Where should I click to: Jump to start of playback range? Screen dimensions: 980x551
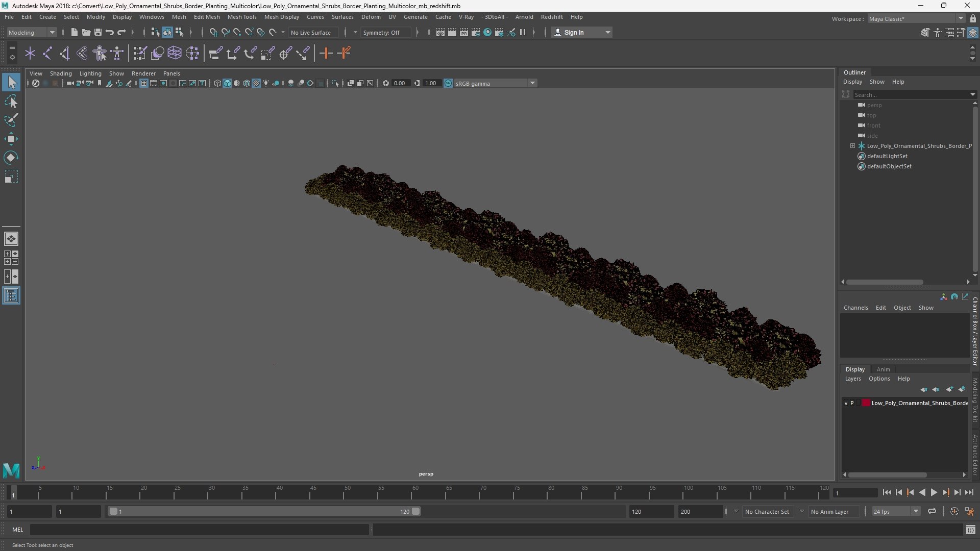tap(887, 492)
